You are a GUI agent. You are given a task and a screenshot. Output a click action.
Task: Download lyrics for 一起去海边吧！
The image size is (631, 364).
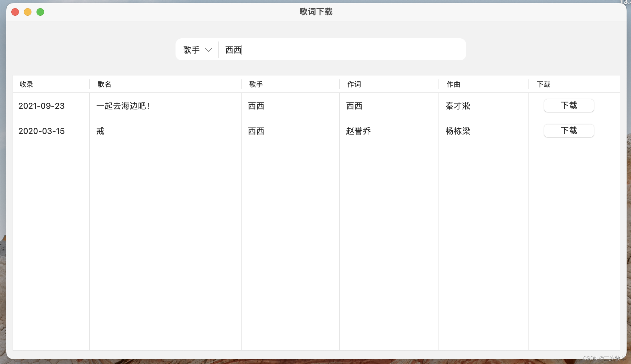coord(568,106)
